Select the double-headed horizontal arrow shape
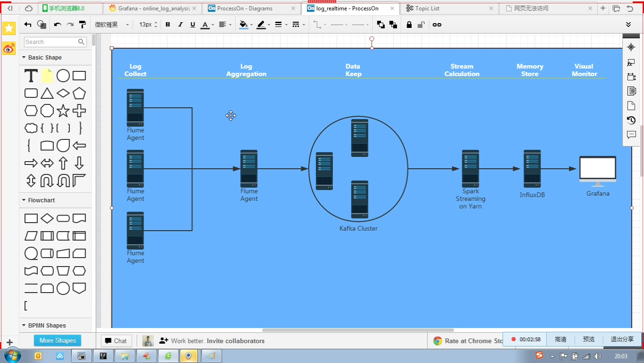The image size is (644, 363). click(47, 163)
